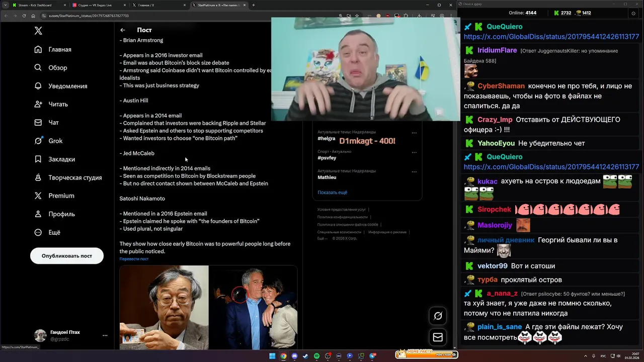Open the Chrome tab search dropdown
This screenshot has height=362, width=644.
pyautogui.click(x=6, y=5)
